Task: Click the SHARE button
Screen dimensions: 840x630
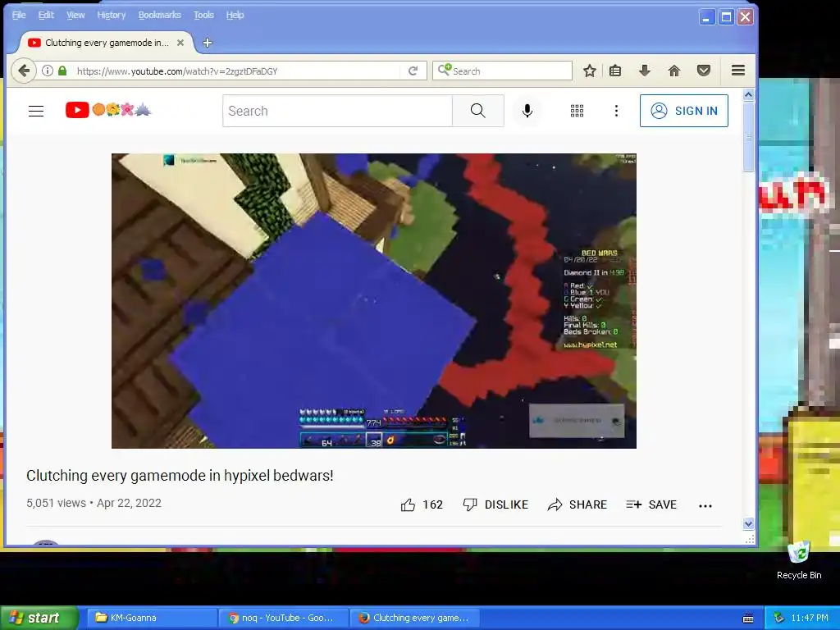Action: tap(577, 504)
